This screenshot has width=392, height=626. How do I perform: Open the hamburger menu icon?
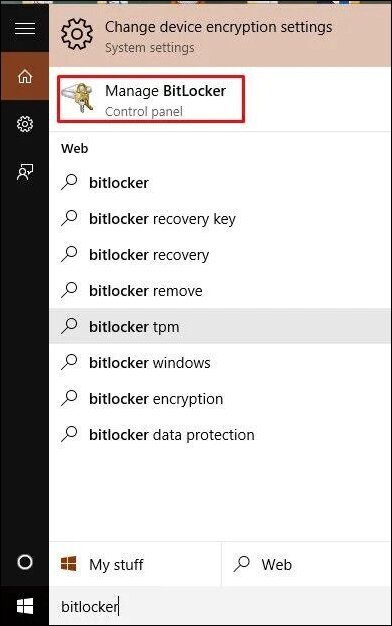pos(25,28)
